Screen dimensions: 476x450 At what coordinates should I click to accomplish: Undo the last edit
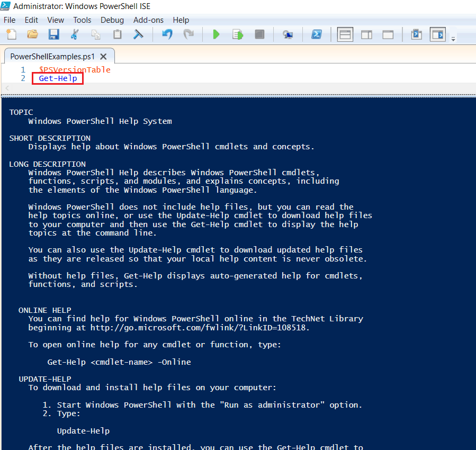[167, 34]
